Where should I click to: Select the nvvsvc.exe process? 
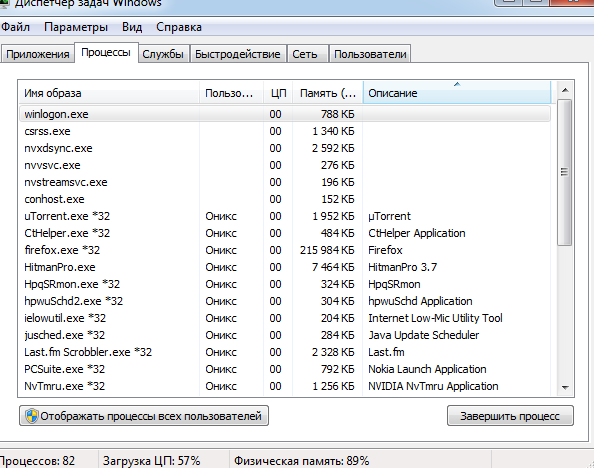pyautogui.click(x=285, y=165)
